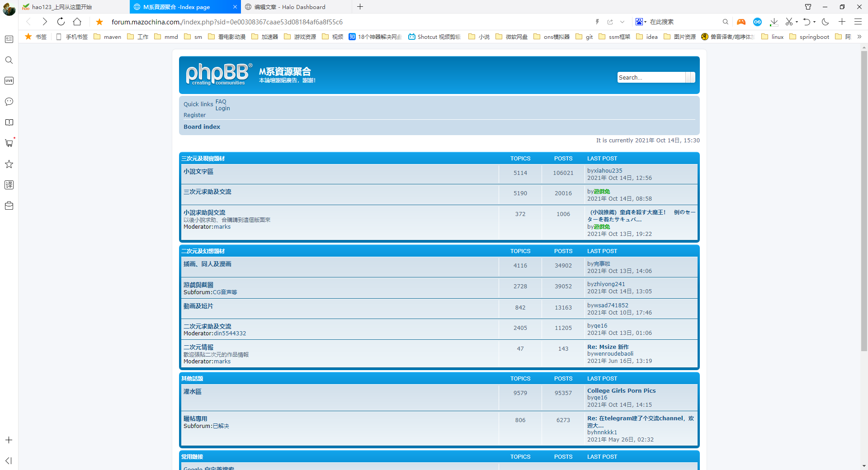Screen dimensions: 868x470
Task: Open the linux bookmark folder
Action: (773, 37)
